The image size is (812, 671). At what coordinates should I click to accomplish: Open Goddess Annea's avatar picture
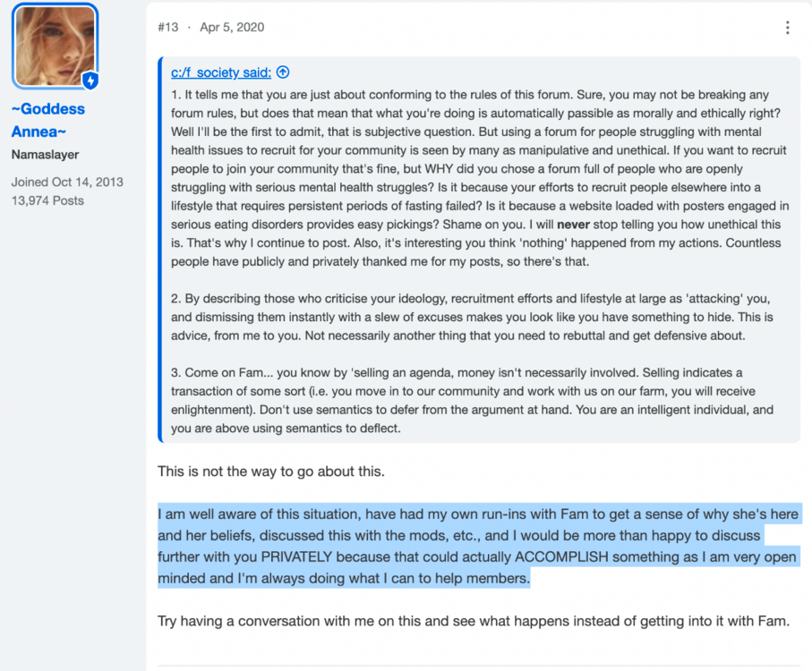[55, 46]
